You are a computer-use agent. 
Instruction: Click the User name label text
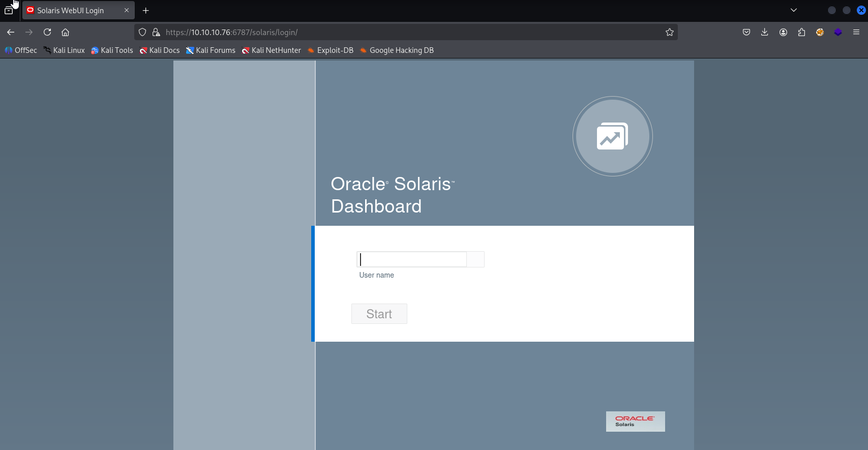[377, 275]
